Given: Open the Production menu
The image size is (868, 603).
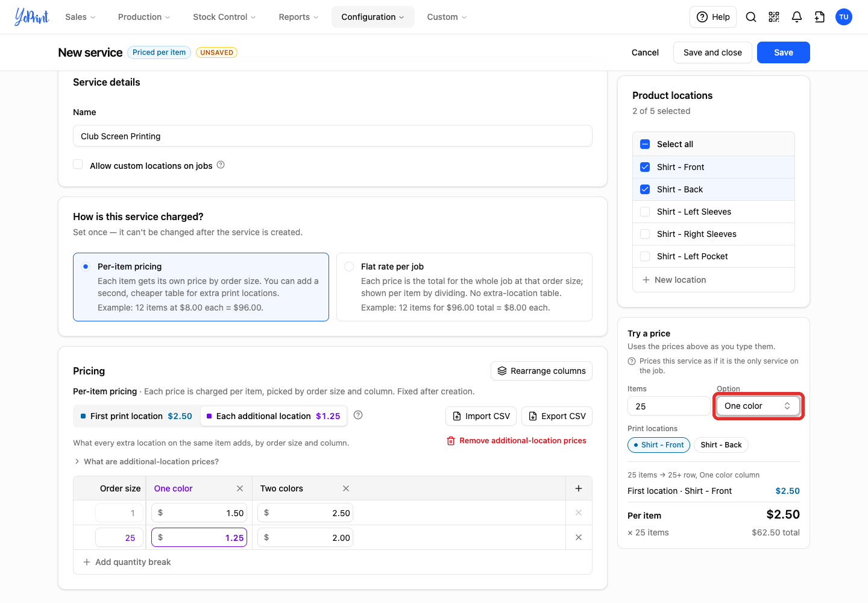Looking at the screenshot, I should click(144, 17).
